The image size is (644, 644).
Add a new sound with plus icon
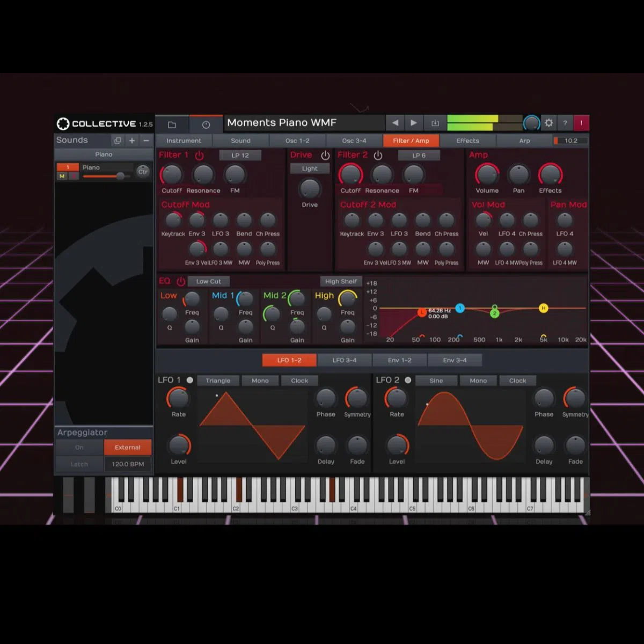tap(132, 141)
